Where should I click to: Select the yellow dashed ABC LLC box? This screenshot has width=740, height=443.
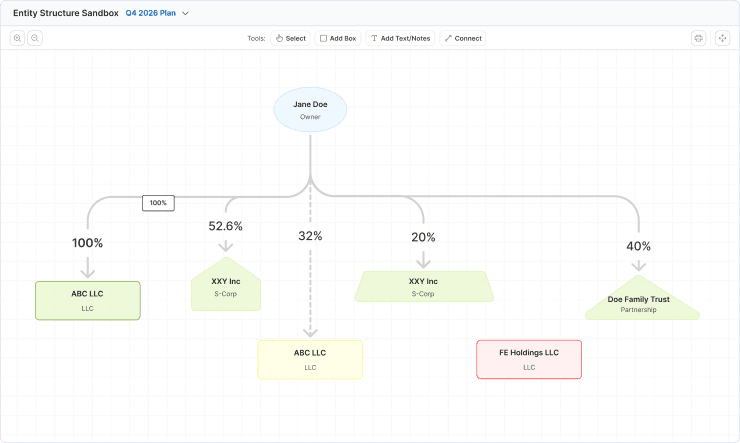coord(310,359)
